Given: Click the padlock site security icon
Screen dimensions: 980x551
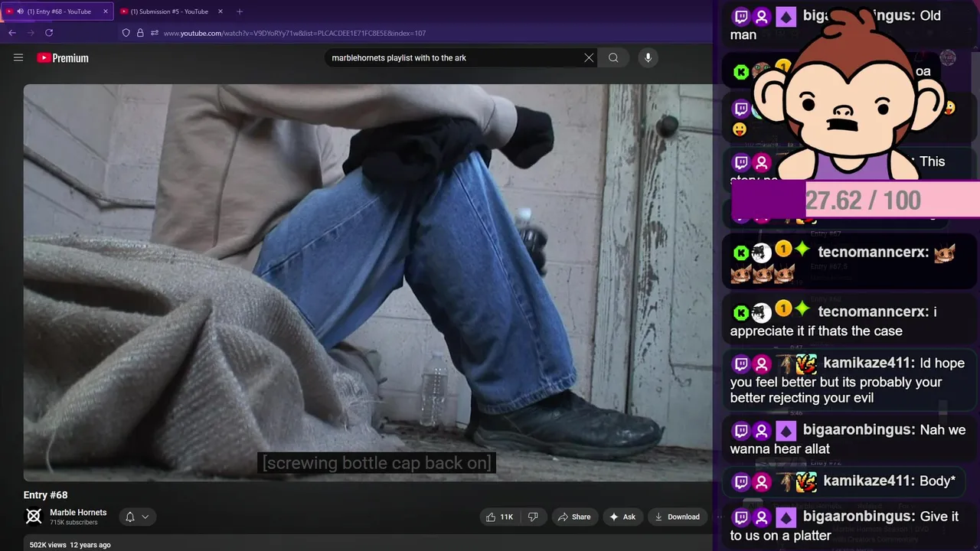Looking at the screenshot, I should click(140, 33).
